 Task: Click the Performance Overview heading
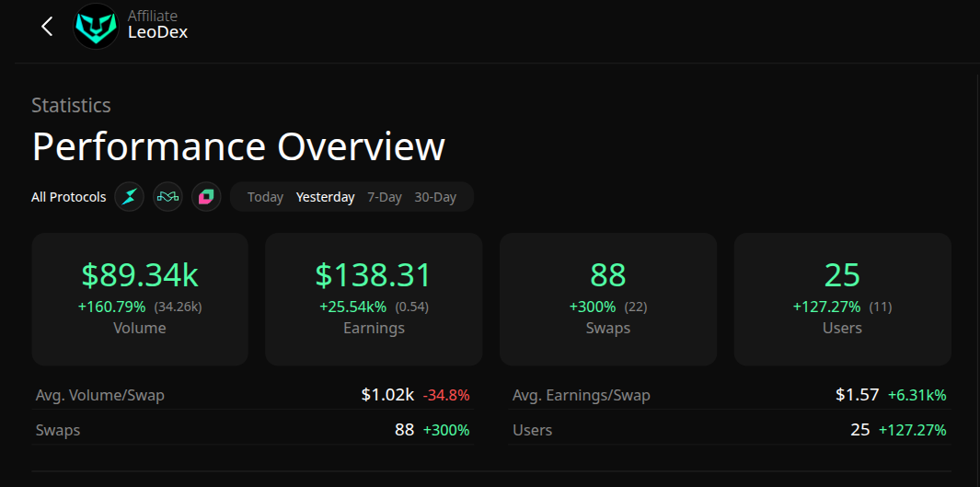(238, 147)
